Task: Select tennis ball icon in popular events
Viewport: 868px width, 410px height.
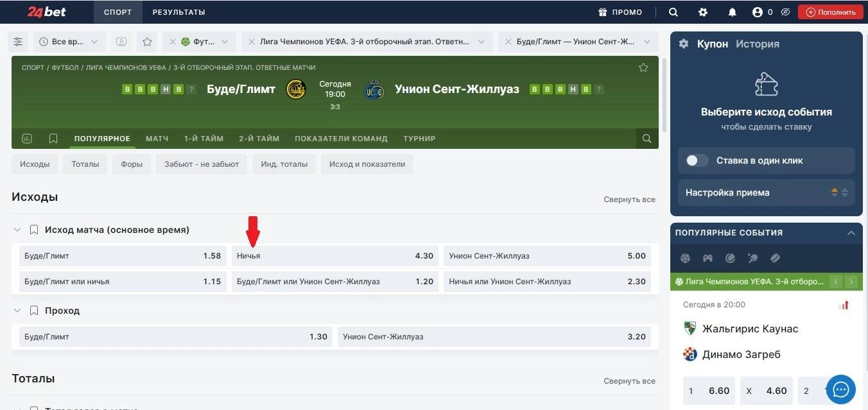Action: pyautogui.click(x=730, y=258)
